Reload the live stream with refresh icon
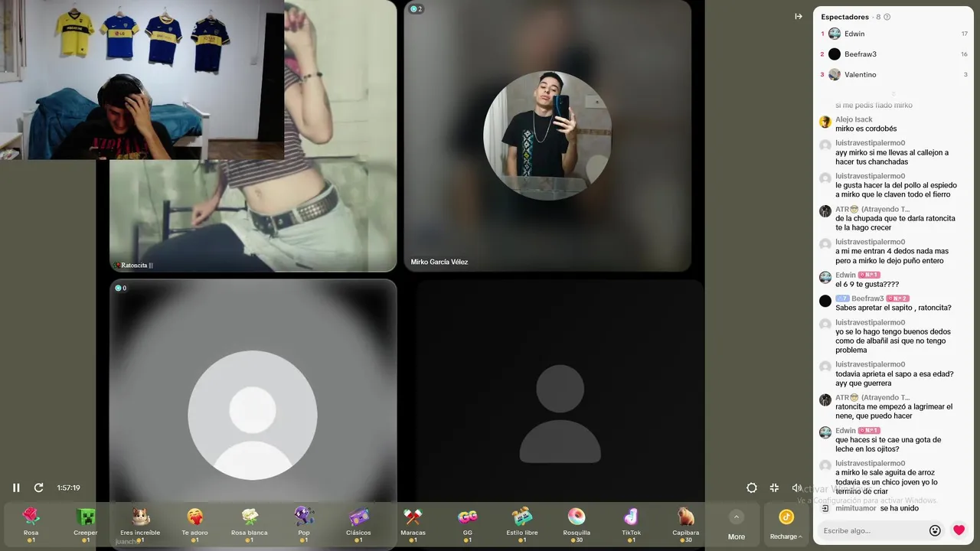Viewport: 980px width, 551px height. point(38,487)
